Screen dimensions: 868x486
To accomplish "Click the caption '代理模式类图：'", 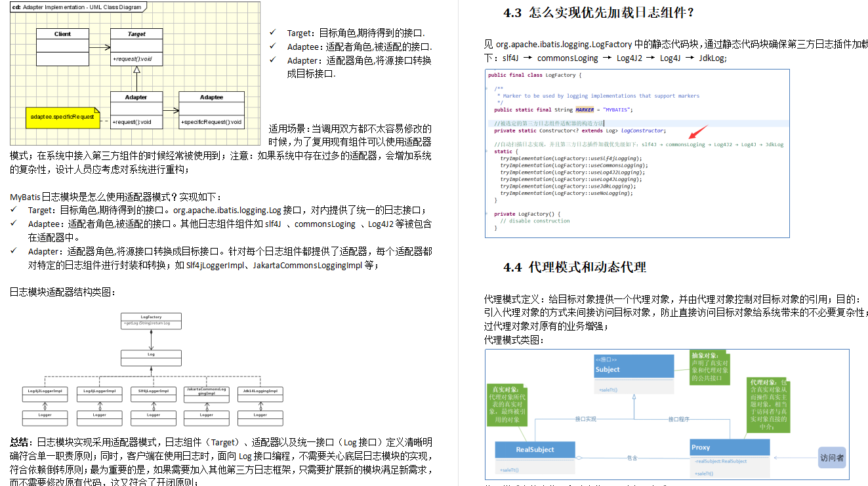I will tap(514, 340).
